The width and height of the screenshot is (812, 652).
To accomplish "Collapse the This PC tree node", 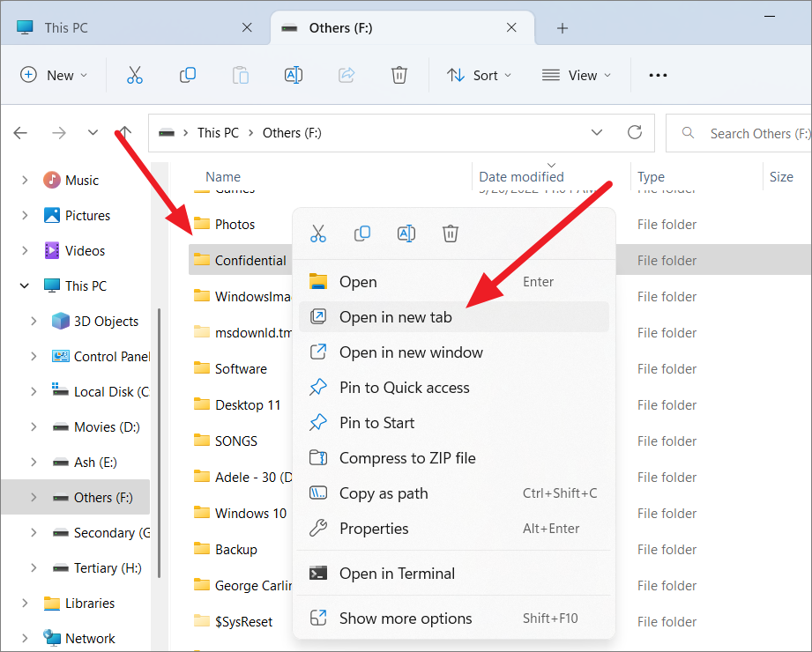I will (x=25, y=285).
